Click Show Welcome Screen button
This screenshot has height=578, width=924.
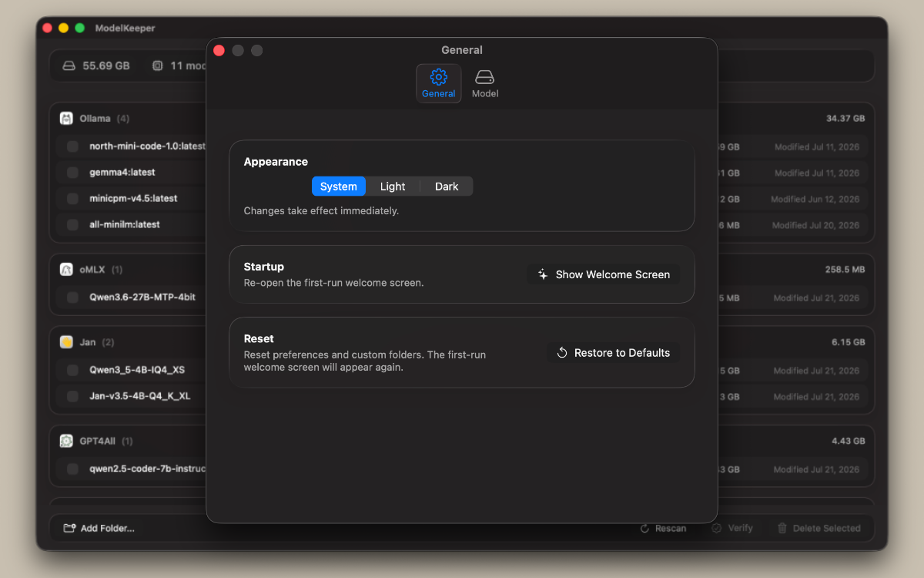(604, 274)
